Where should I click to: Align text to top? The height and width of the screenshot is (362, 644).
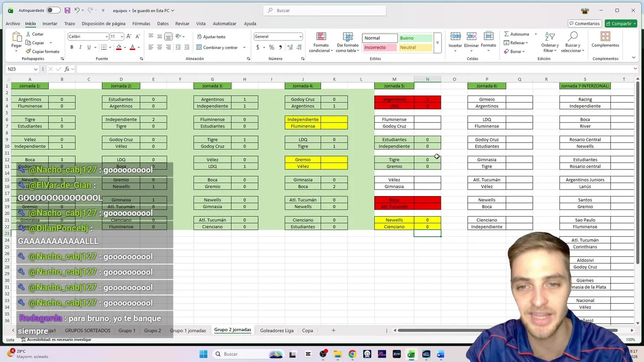151,36
